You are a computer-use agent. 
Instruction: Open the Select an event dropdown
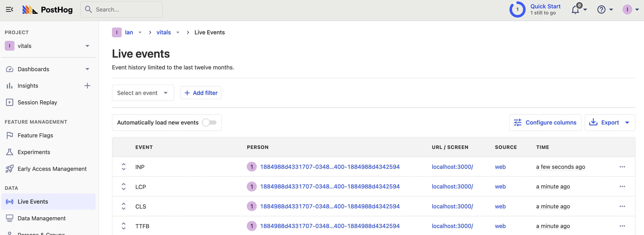142,93
